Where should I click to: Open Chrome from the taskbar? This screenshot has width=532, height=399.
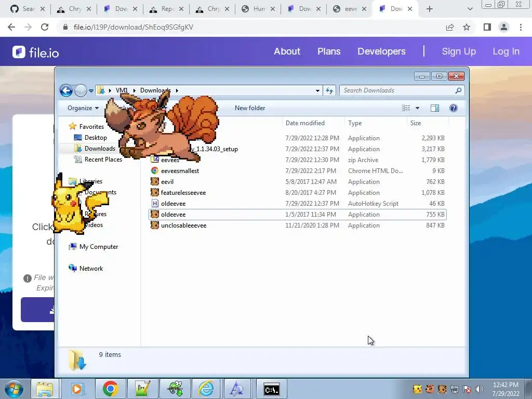pyautogui.click(x=110, y=389)
